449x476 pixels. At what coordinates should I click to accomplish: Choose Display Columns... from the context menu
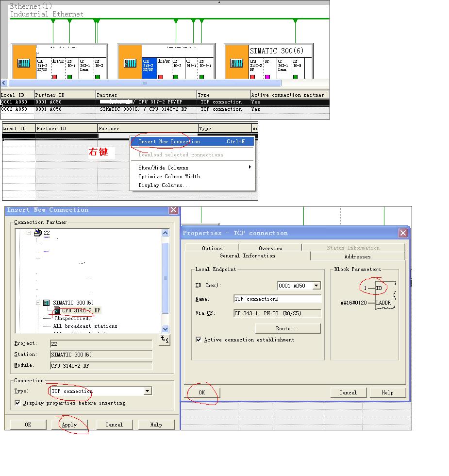192,185
